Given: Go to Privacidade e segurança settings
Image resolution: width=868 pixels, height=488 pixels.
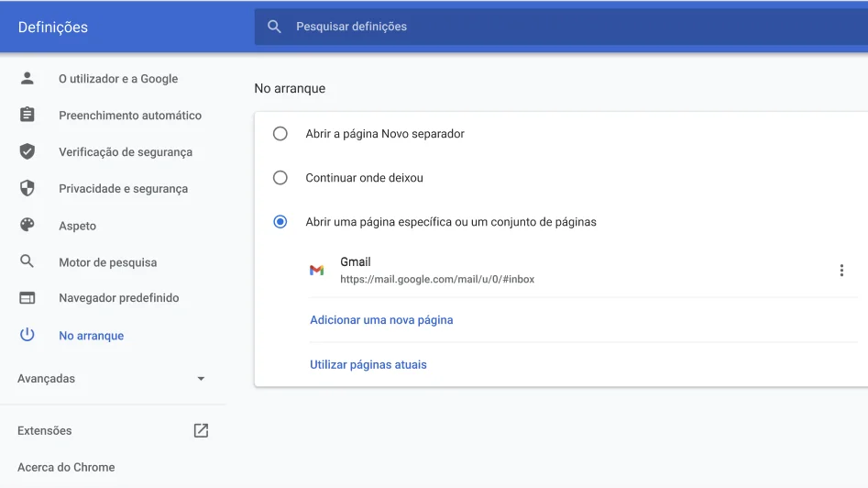Looking at the screenshot, I should (x=123, y=189).
